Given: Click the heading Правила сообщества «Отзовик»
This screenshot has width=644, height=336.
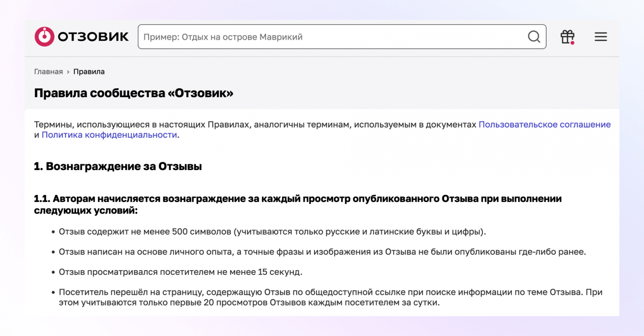Looking at the screenshot, I should click(134, 93).
